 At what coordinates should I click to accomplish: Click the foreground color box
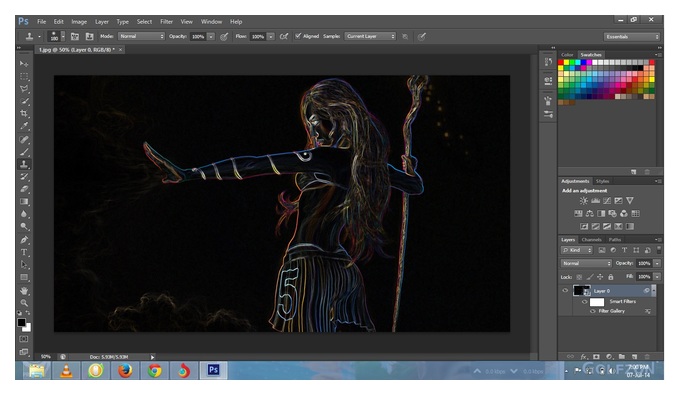pyautogui.click(x=21, y=322)
